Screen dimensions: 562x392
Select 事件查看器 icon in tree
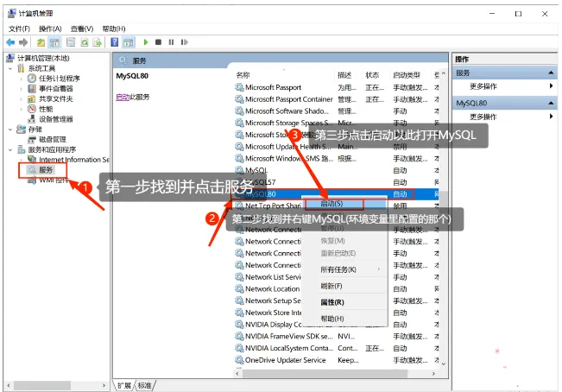32,89
